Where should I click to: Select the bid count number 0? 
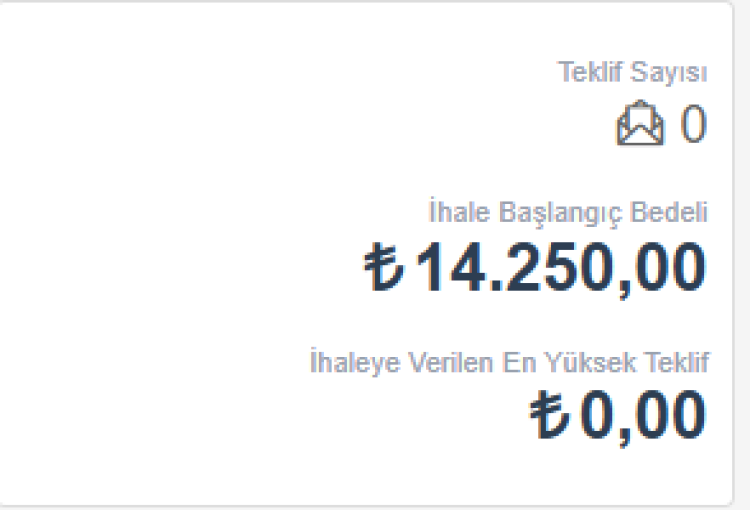(693, 126)
